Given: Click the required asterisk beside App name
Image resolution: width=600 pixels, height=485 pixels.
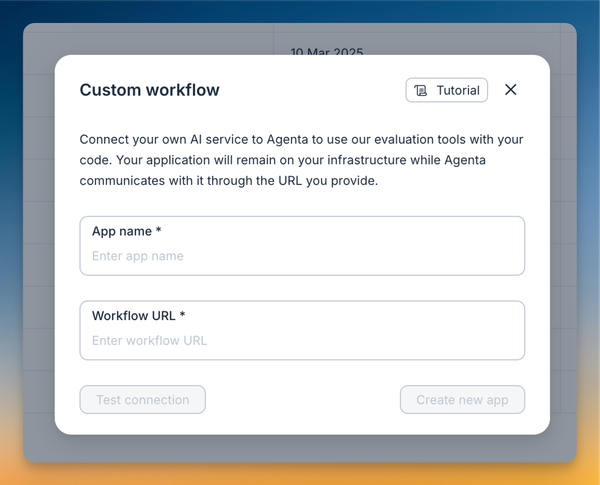Looking at the screenshot, I should coord(158,231).
